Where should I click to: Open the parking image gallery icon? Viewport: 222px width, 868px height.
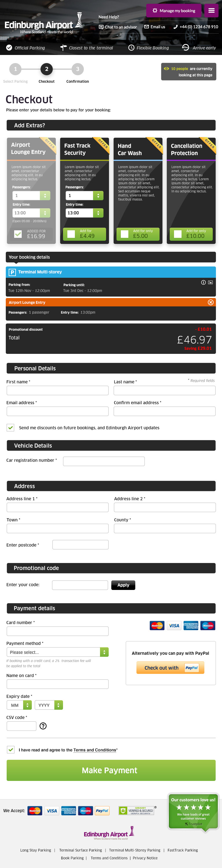pyautogui.click(x=210, y=282)
